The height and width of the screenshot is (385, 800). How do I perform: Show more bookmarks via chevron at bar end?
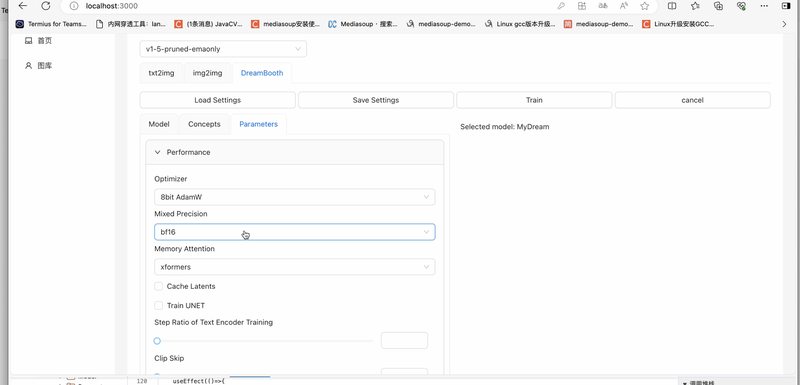tap(784, 24)
